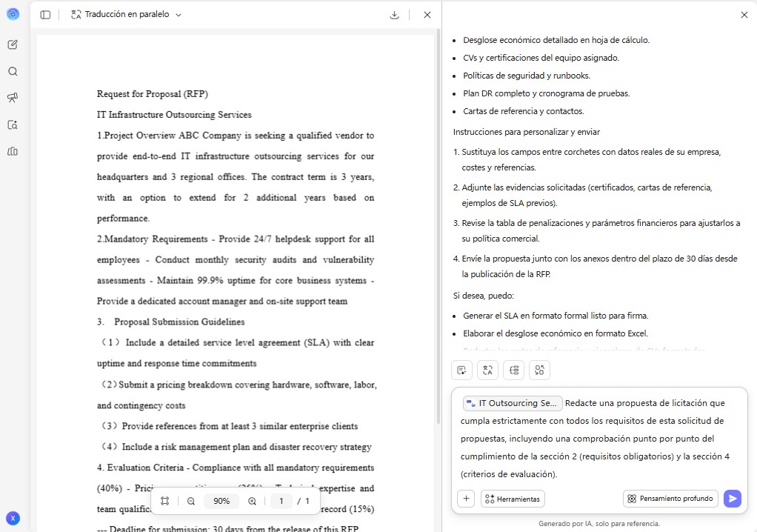Open the document search icon in the sidebar
Image resolution: width=757 pixels, height=532 pixels.
pos(13,125)
